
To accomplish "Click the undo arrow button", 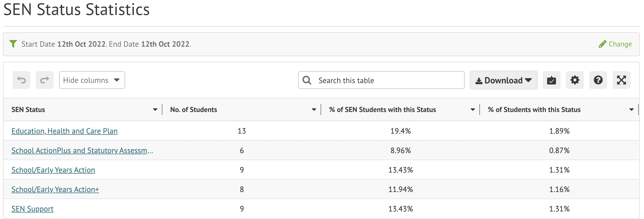I will [21, 80].
